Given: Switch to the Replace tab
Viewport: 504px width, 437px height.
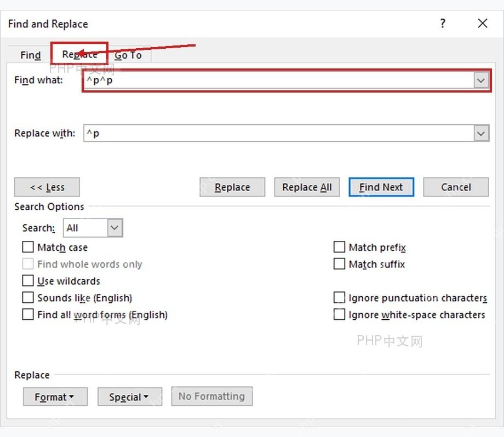Looking at the screenshot, I should (79, 54).
